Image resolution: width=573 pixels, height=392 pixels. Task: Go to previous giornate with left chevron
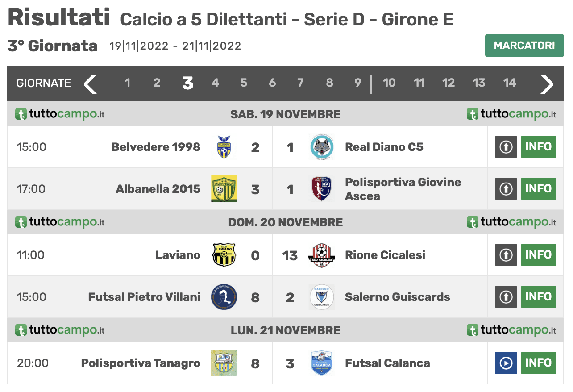(x=91, y=83)
